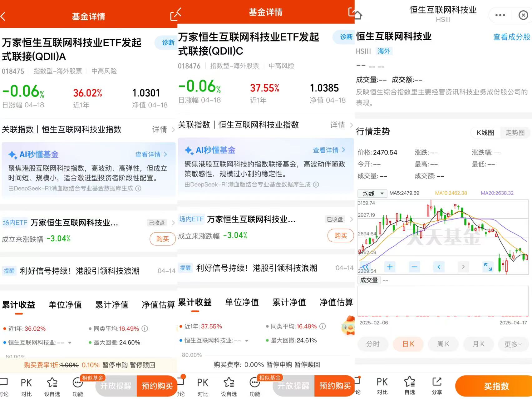
Task: Open 关联指数 详情 on fund C
Action: point(342,125)
